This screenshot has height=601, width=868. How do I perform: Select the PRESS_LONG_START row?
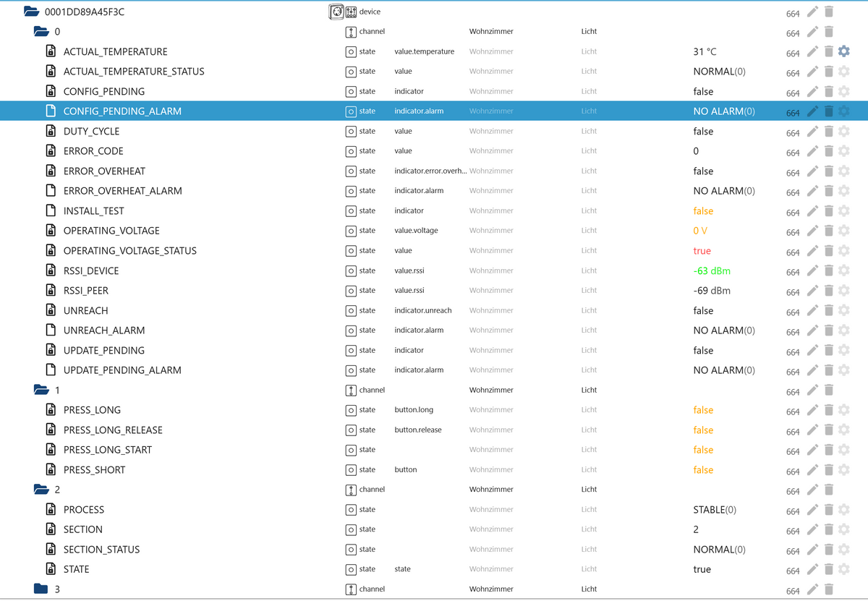point(434,449)
